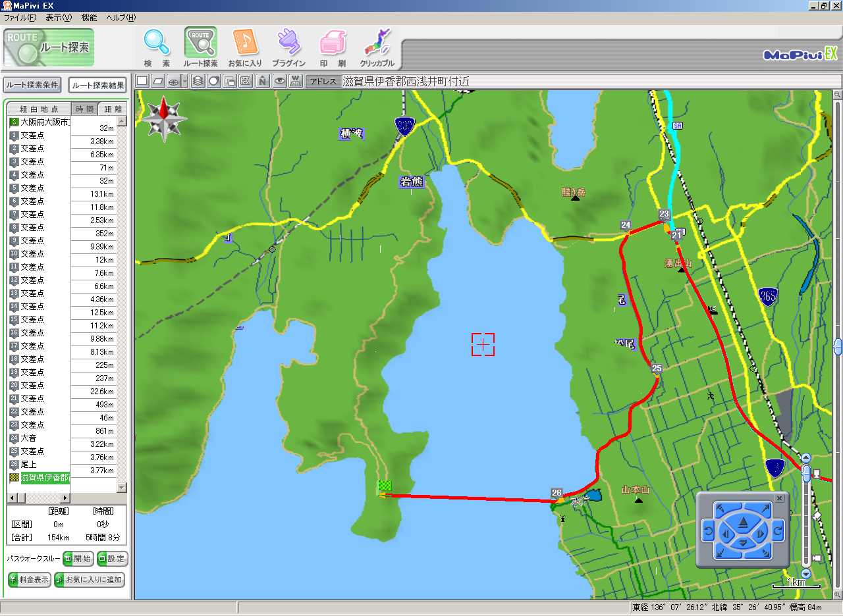Open the 検索 search tool
This screenshot has height=616, width=843.
(157, 48)
